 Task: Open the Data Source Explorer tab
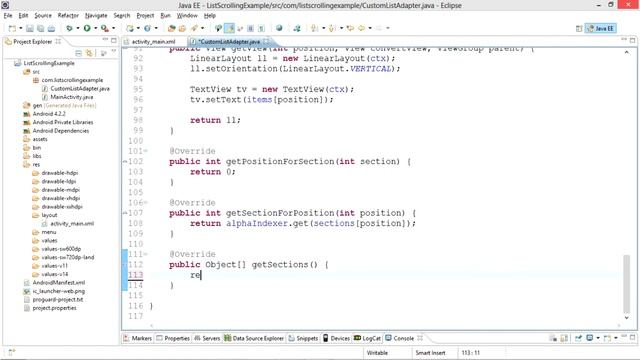(254, 338)
